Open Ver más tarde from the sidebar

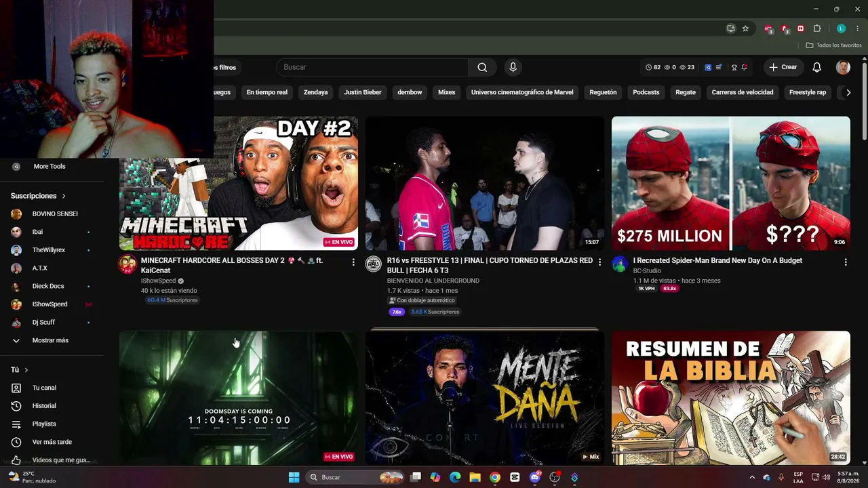tap(52, 442)
